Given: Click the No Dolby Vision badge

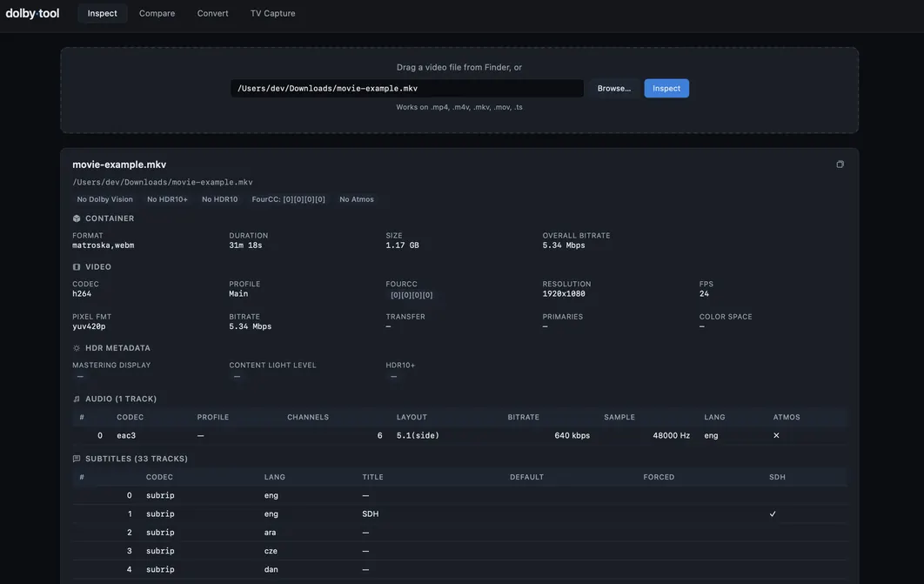Looking at the screenshot, I should (105, 199).
